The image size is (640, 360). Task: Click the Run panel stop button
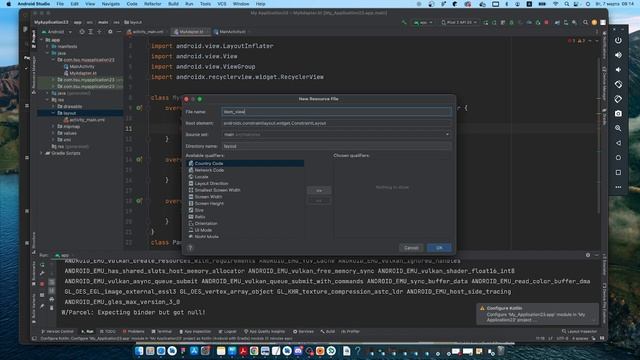(x=42, y=283)
